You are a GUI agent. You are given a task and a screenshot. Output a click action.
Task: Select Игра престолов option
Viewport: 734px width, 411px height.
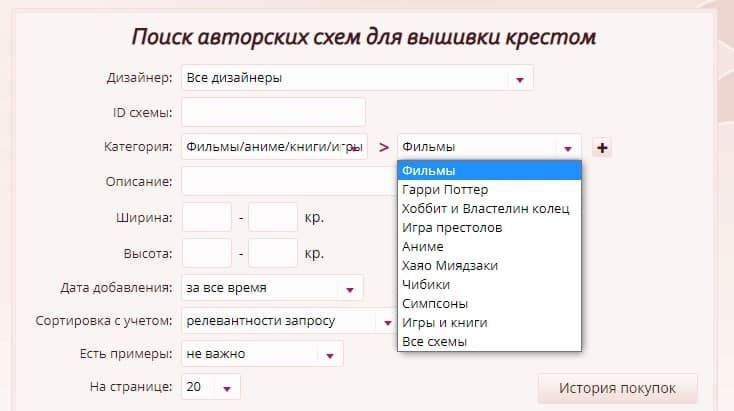[451, 227]
